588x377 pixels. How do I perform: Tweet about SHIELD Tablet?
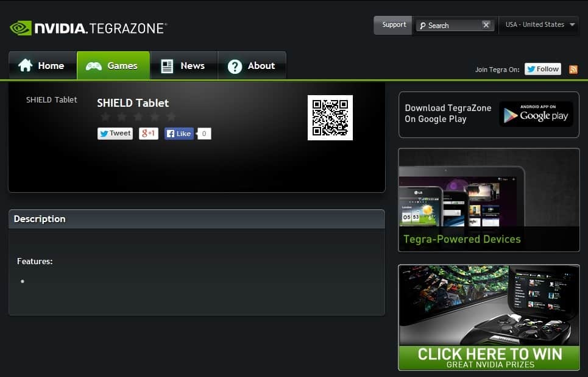point(115,134)
